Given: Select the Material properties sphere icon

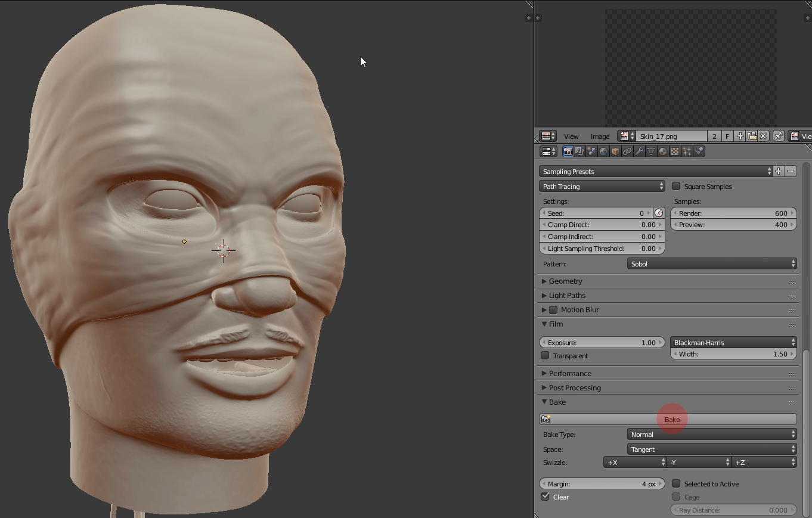Looking at the screenshot, I should pyautogui.click(x=663, y=152).
